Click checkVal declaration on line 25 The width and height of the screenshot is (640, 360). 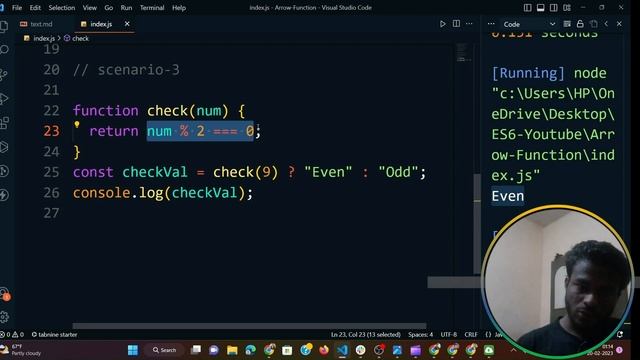pos(155,172)
